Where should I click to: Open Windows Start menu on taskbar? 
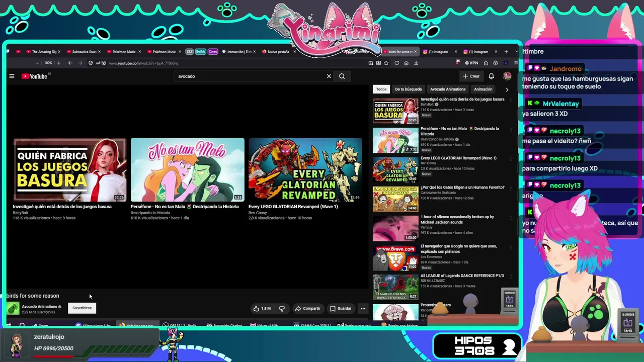click(x=9, y=326)
